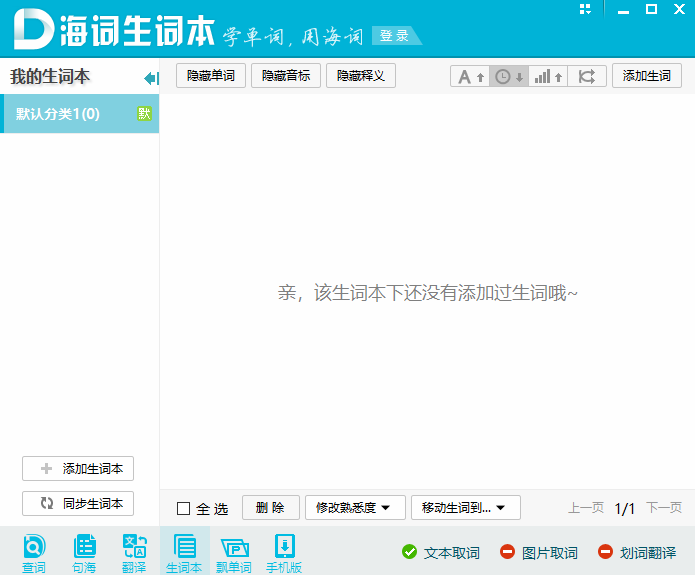Click the green 默 default badge
Screen dimensions: 695x575
tap(144, 113)
